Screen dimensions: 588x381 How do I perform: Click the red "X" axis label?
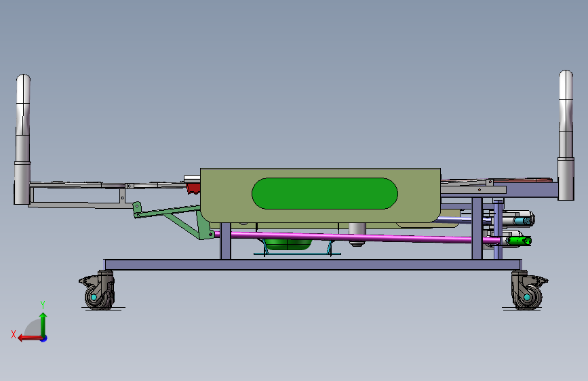[x=14, y=334]
